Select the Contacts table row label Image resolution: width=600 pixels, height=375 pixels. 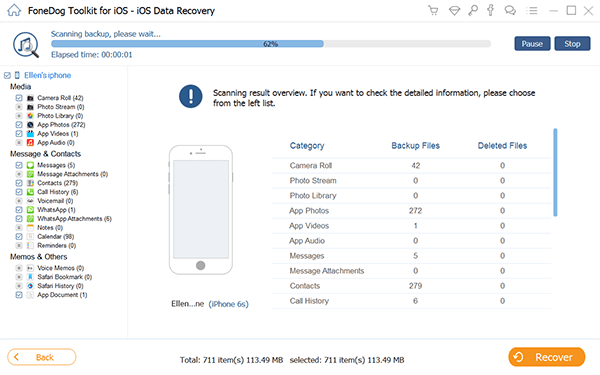click(x=305, y=286)
